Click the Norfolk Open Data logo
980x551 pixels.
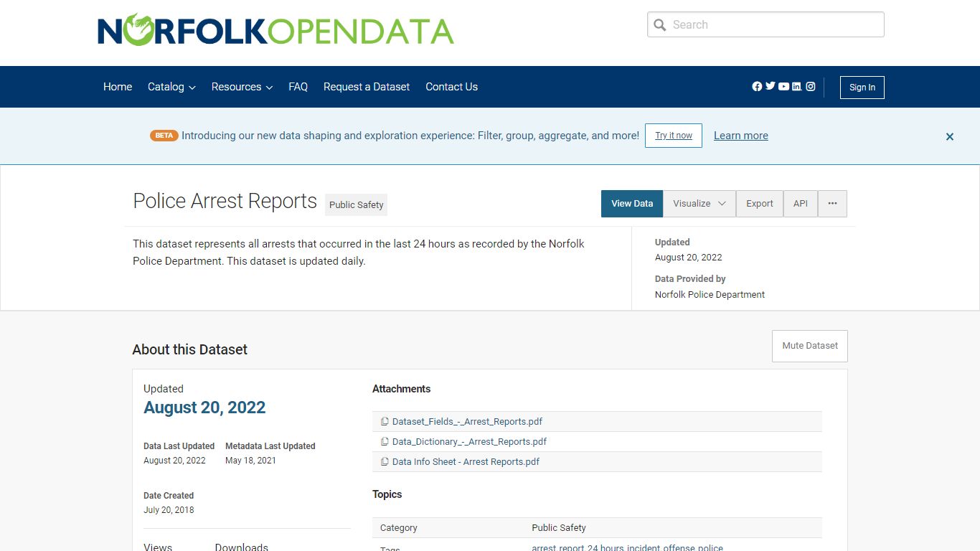click(275, 30)
